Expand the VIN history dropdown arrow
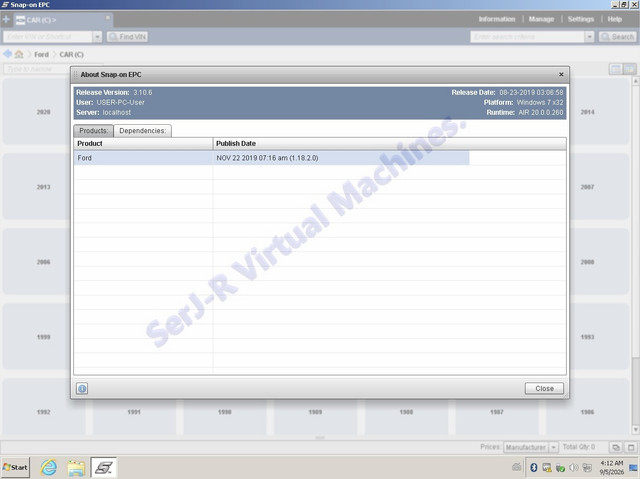This screenshot has width=640, height=479. tap(97, 37)
